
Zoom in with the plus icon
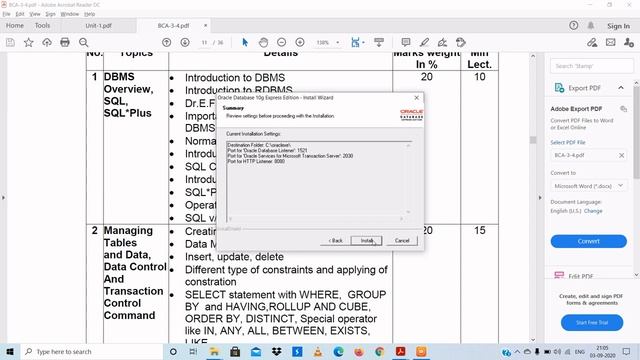300,42
